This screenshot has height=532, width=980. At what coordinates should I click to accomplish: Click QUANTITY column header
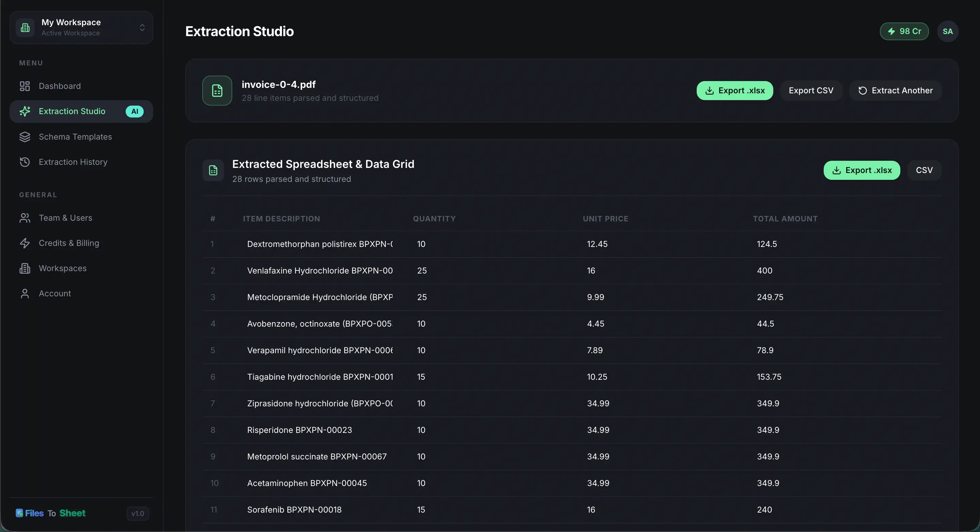click(434, 219)
